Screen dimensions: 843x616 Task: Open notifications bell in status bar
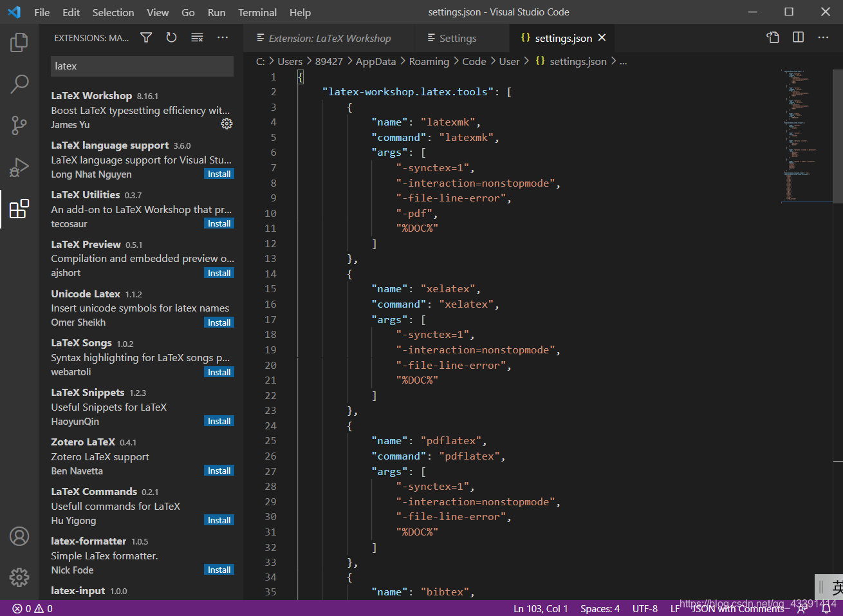pos(826,608)
